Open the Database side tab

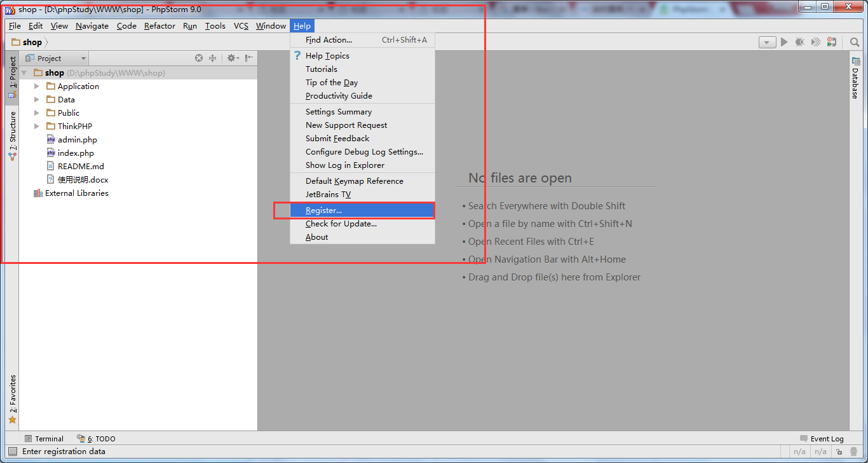855,78
